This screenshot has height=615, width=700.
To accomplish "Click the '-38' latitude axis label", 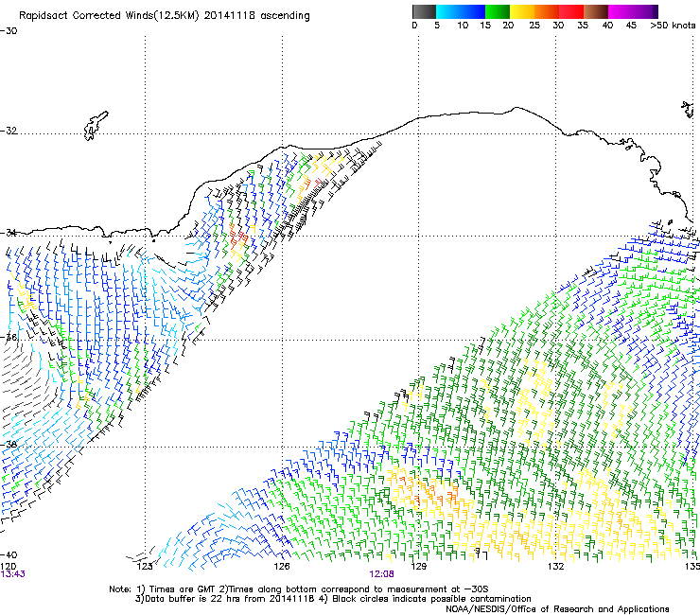I will tap(9, 445).
